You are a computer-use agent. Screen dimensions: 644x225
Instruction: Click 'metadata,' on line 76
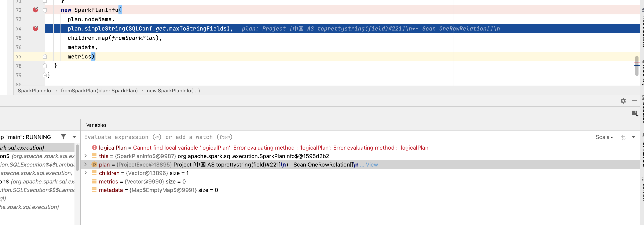(x=83, y=47)
